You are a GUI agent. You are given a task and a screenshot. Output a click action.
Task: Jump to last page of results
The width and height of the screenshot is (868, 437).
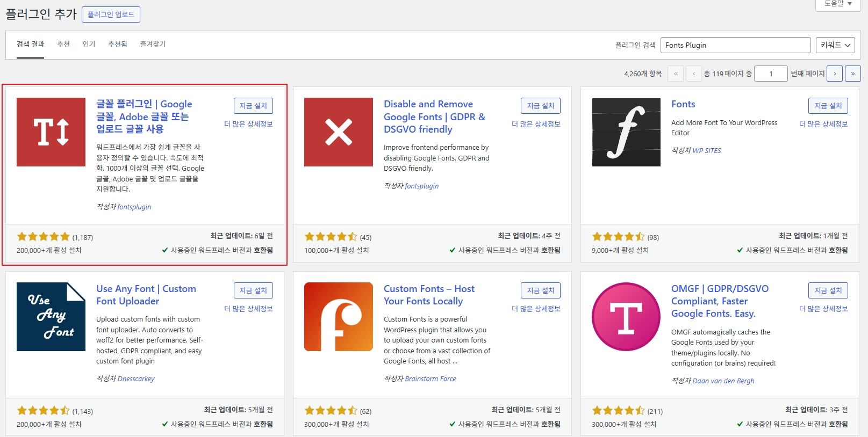pyautogui.click(x=852, y=74)
